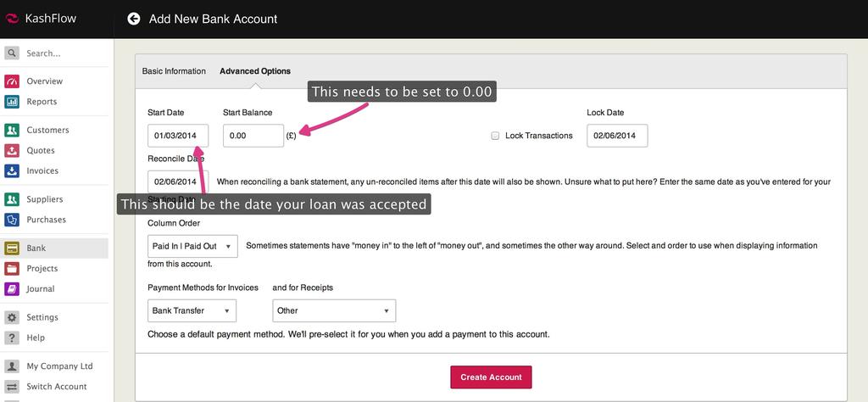The width and height of the screenshot is (868, 402).
Task: Click Switch Account in the sidebar
Action: [x=56, y=387]
